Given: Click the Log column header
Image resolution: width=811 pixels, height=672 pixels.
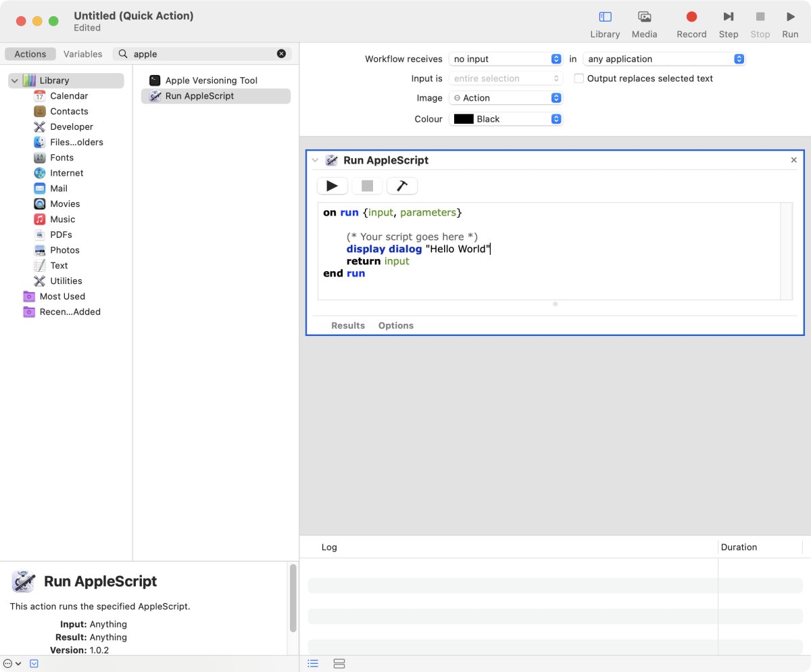Looking at the screenshot, I should click(x=329, y=547).
